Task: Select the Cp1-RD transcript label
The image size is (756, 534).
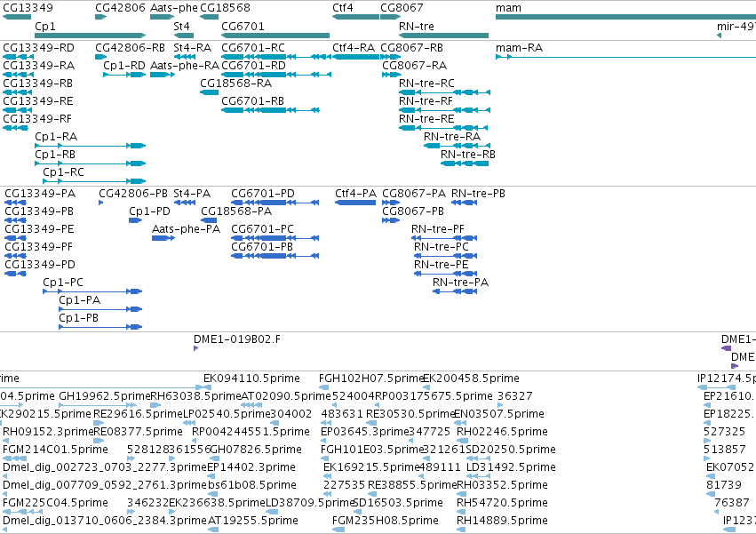Action: [124, 65]
